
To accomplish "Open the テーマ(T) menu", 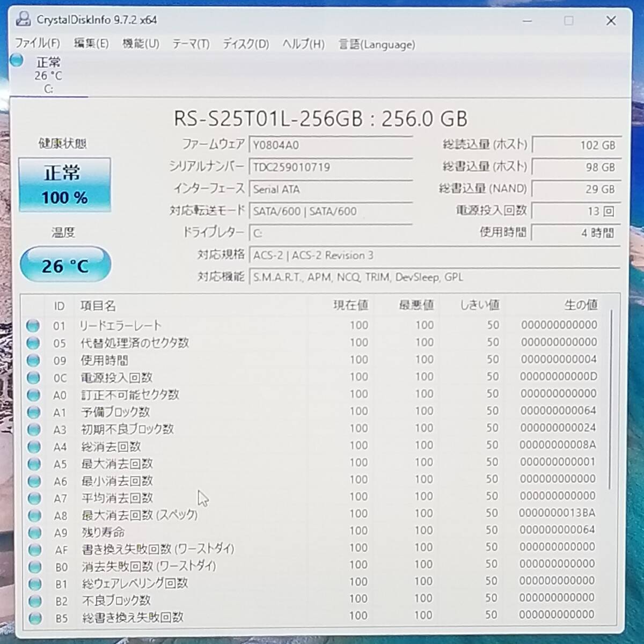I will pyautogui.click(x=191, y=44).
